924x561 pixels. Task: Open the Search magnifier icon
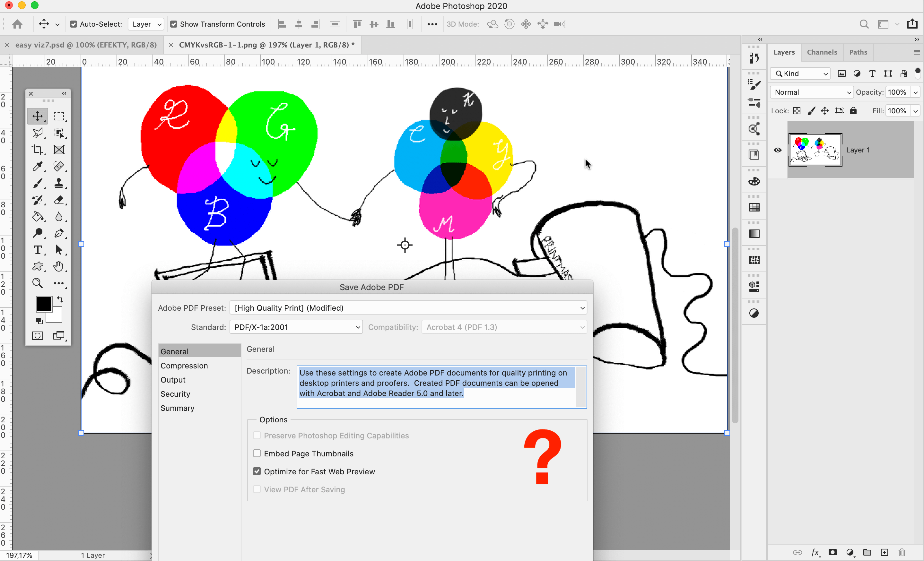(864, 24)
